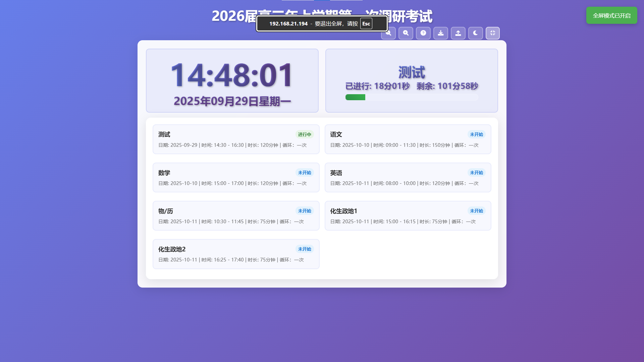
Task: Click the large digital clock display
Action: point(232,75)
